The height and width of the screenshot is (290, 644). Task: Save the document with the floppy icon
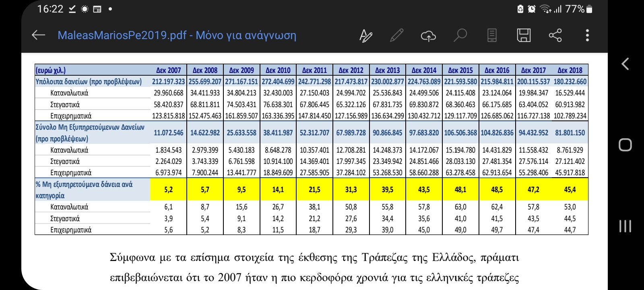pos(524,35)
